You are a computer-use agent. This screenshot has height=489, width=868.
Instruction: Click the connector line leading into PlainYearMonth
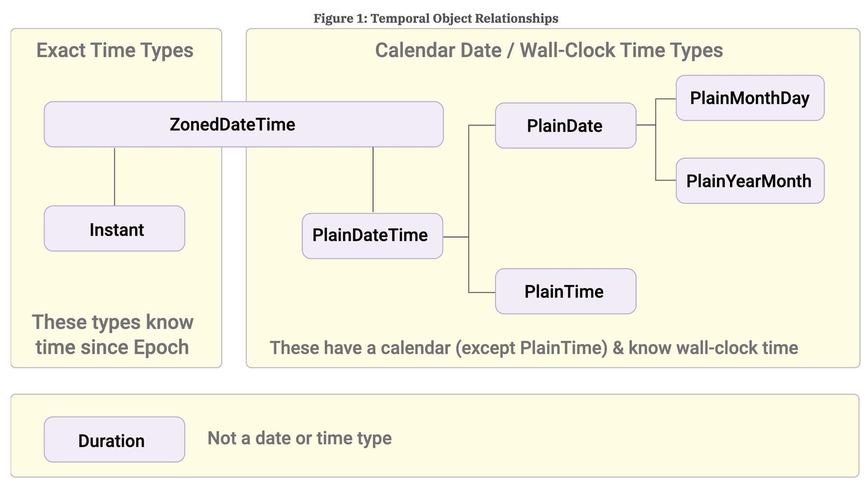[x=665, y=180]
